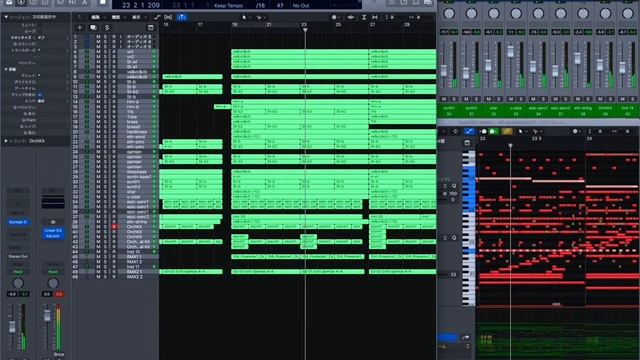Viewport: 640px width, 360px height.
Task: Disable the red record-enable button on track 39
Action: click(114, 227)
